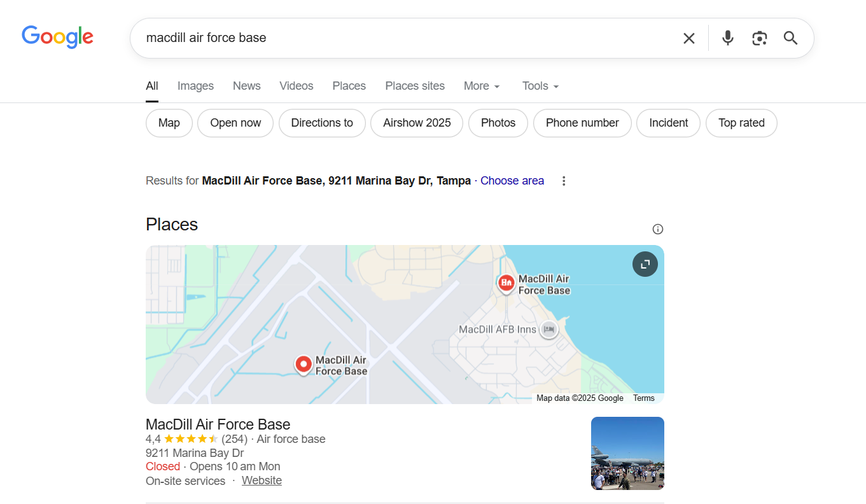The height and width of the screenshot is (504, 866).
Task: Click the Google logo
Action: pyautogui.click(x=57, y=37)
